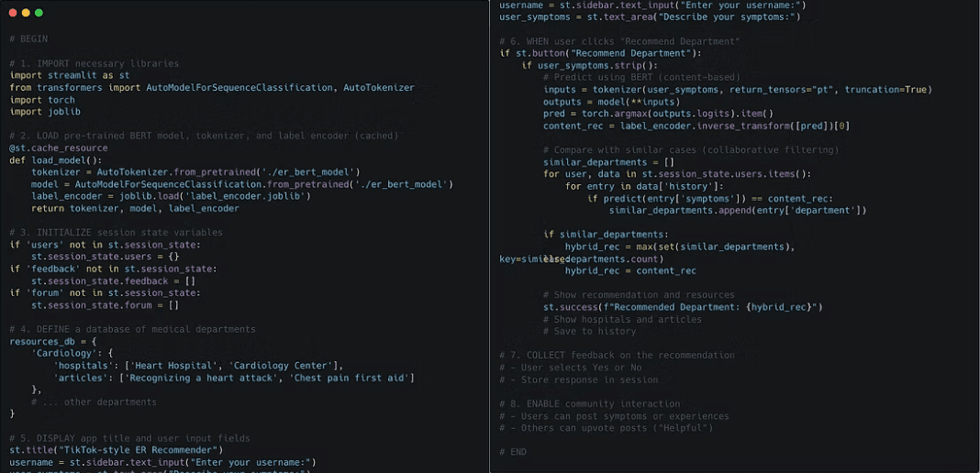Click the '# 5. DISPLAY app title' comment
The image size is (980, 473).
[x=130, y=438]
